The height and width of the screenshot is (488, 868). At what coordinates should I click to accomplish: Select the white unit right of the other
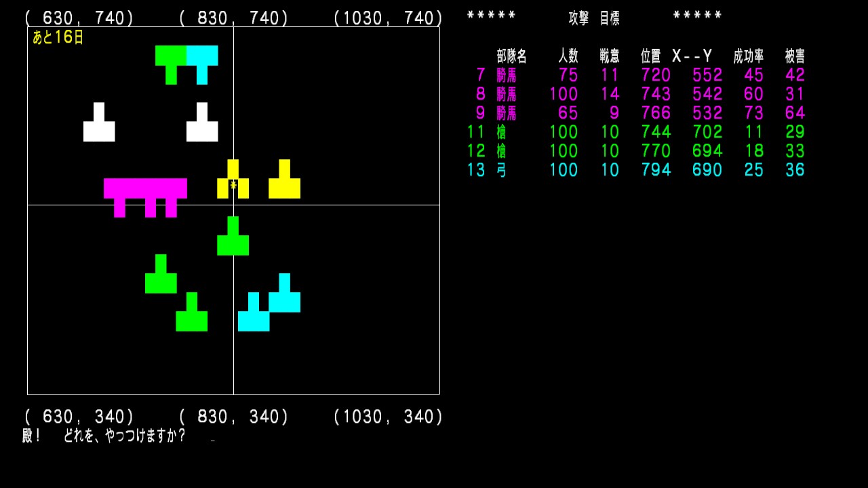[202, 129]
